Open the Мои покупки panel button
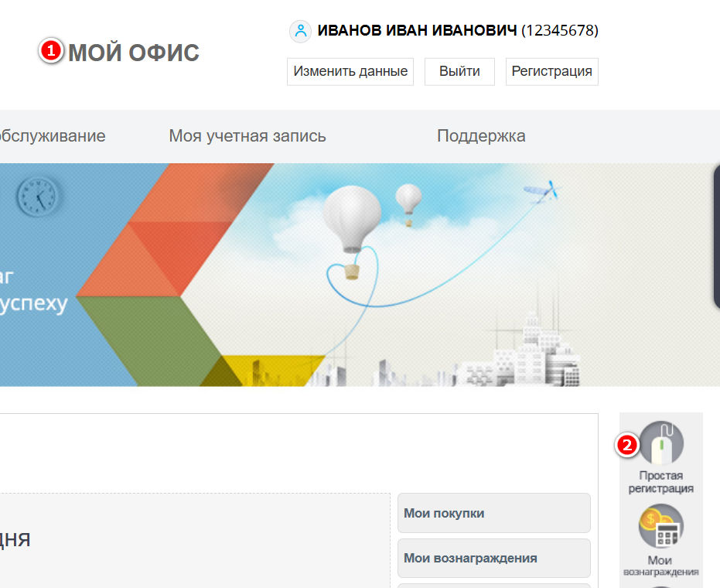Viewport: 720px width, 588px height. (x=493, y=513)
